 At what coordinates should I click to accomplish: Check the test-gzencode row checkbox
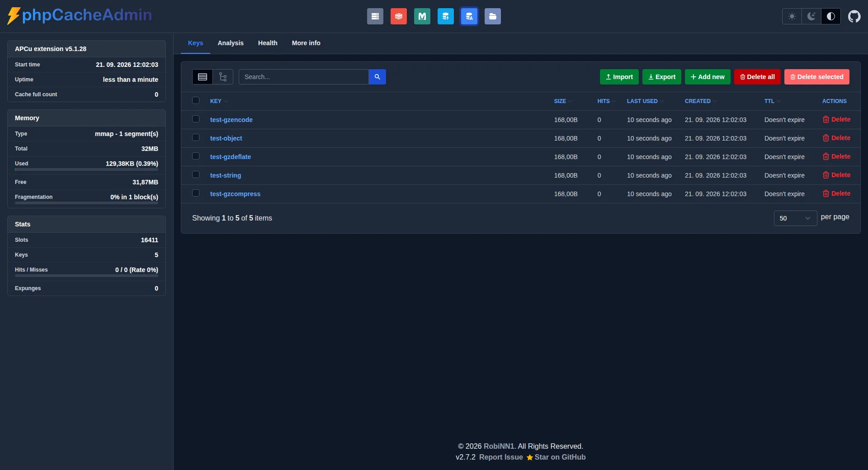coord(196,119)
